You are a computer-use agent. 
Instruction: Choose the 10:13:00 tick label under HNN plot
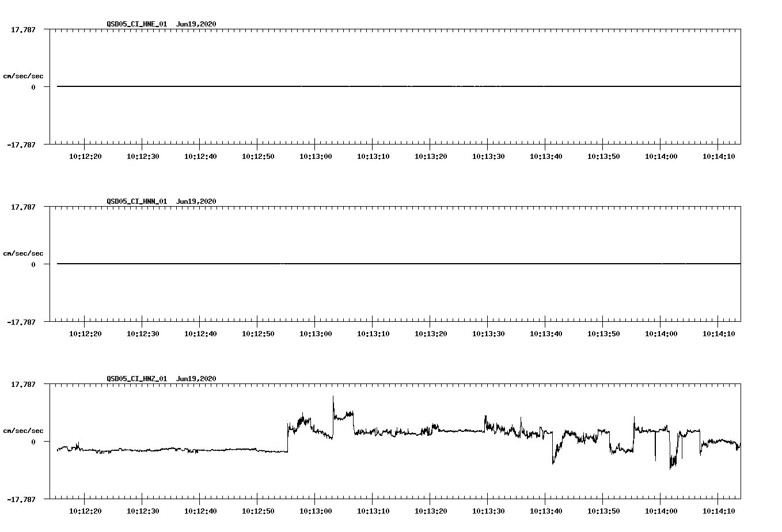click(x=316, y=334)
